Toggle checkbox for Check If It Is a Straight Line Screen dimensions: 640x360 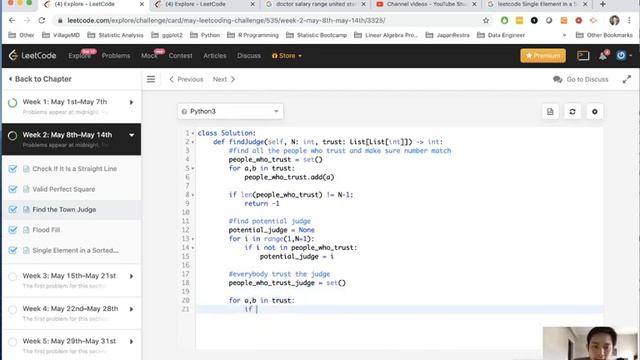[x=13, y=169]
